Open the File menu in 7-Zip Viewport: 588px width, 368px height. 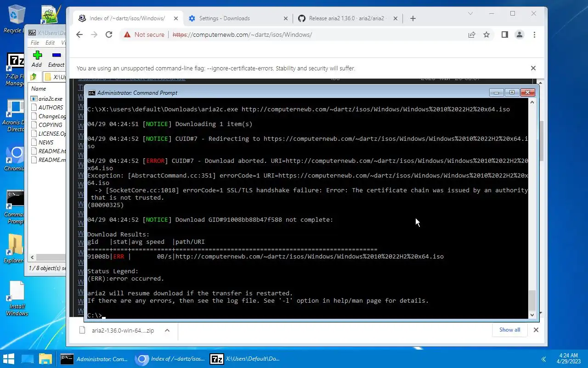tap(35, 42)
